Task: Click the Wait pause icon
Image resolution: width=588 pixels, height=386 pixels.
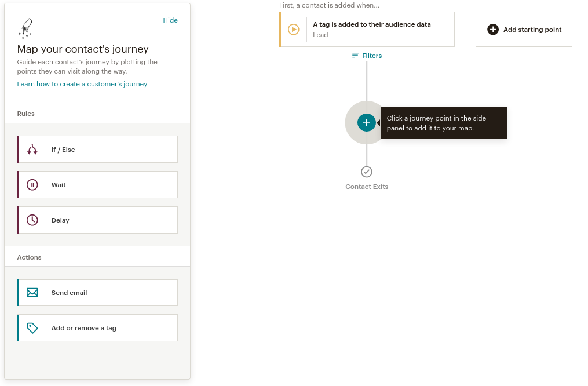Action: pos(32,185)
